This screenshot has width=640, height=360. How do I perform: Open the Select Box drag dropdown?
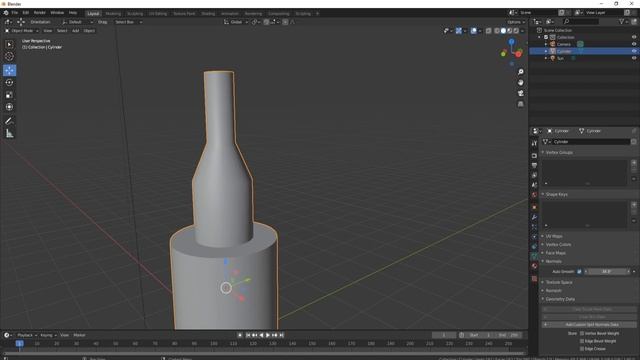[128, 22]
